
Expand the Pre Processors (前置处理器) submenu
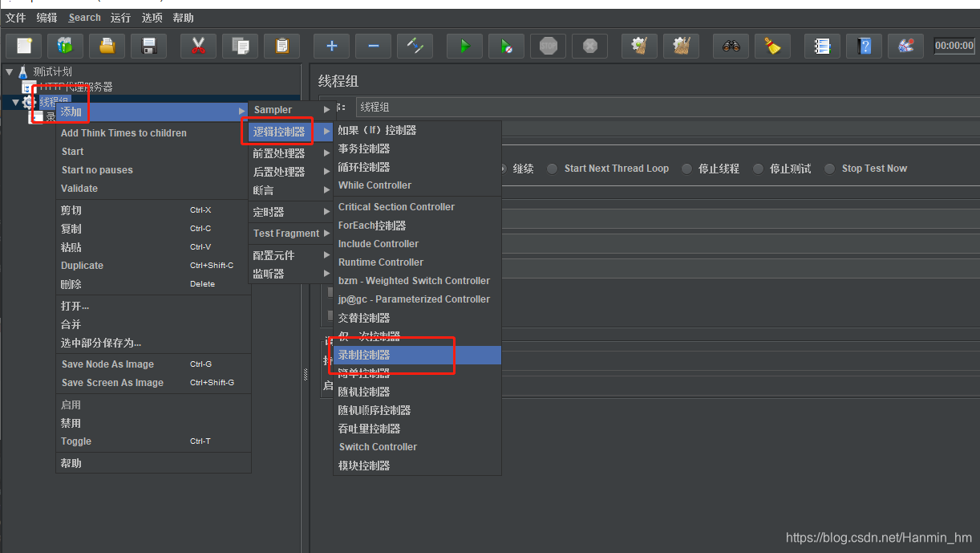click(290, 153)
